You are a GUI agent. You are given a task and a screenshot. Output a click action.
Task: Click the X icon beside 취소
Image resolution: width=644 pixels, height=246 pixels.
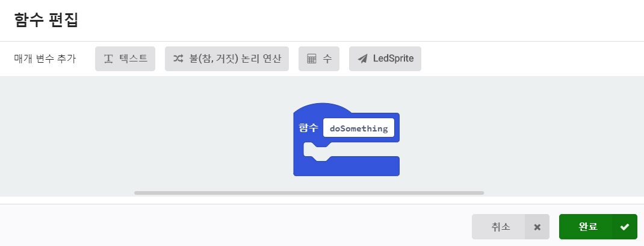point(537,227)
